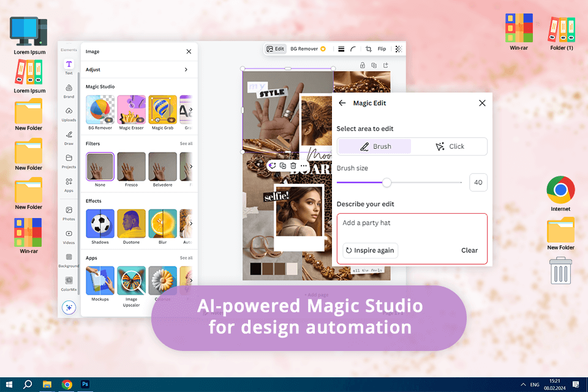Viewport: 588px width, 392px height.
Task: Click the Edit button in top toolbar
Action: click(x=275, y=49)
